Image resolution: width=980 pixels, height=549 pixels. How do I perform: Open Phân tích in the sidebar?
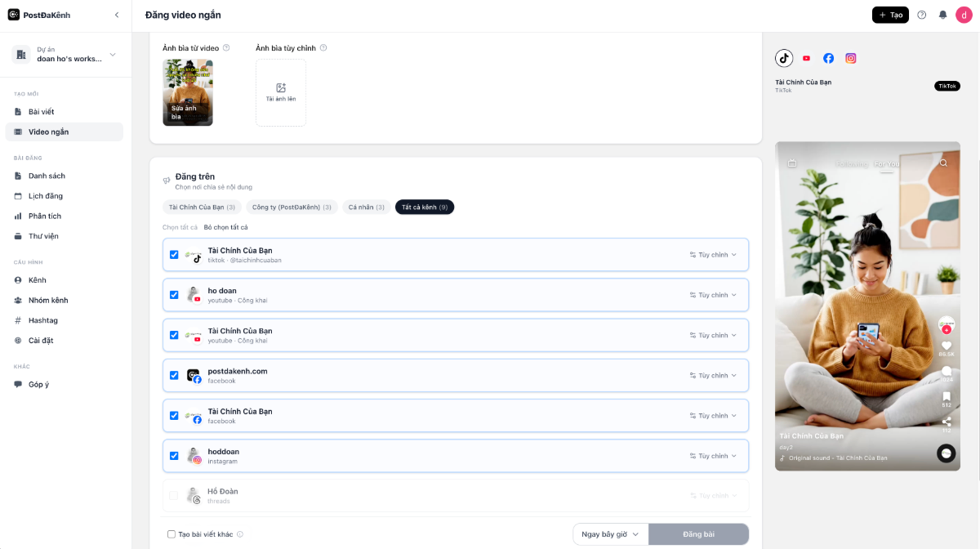pos(65,216)
